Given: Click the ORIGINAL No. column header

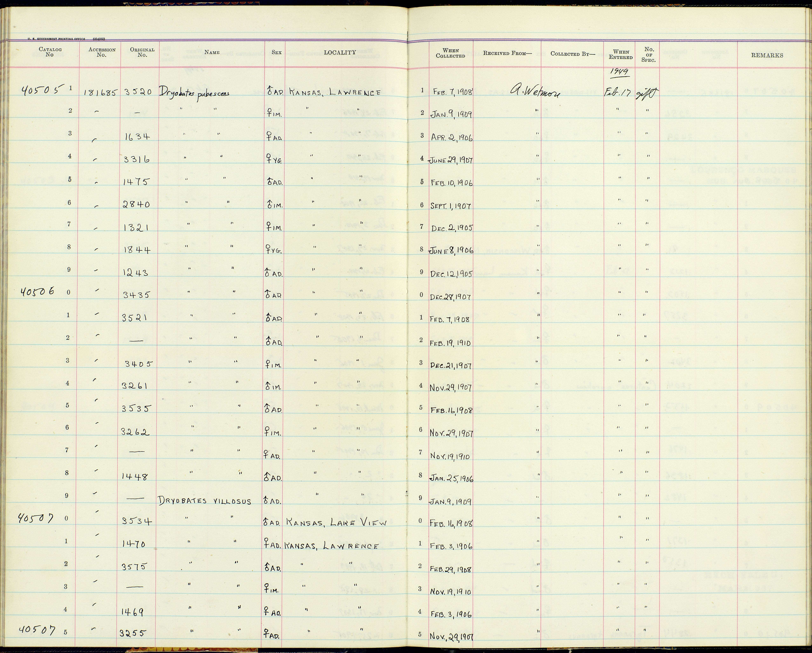Looking at the screenshot, I should pyautogui.click(x=142, y=52).
